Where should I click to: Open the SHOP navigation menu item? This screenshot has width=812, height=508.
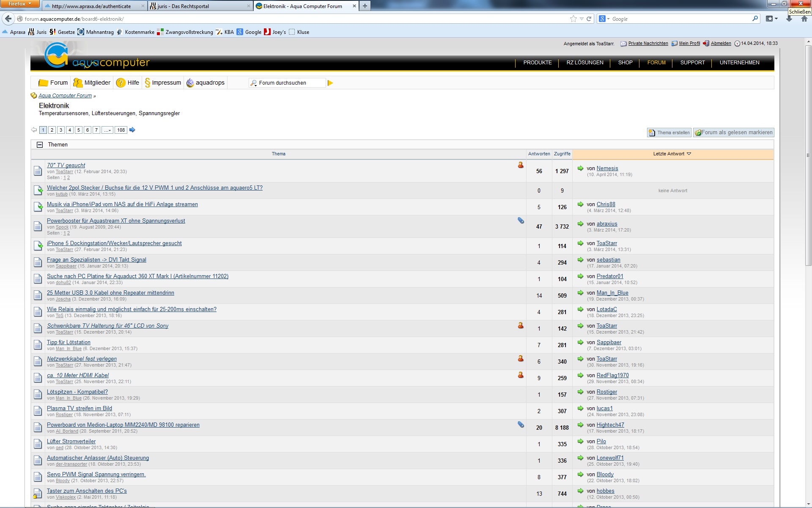click(x=625, y=63)
